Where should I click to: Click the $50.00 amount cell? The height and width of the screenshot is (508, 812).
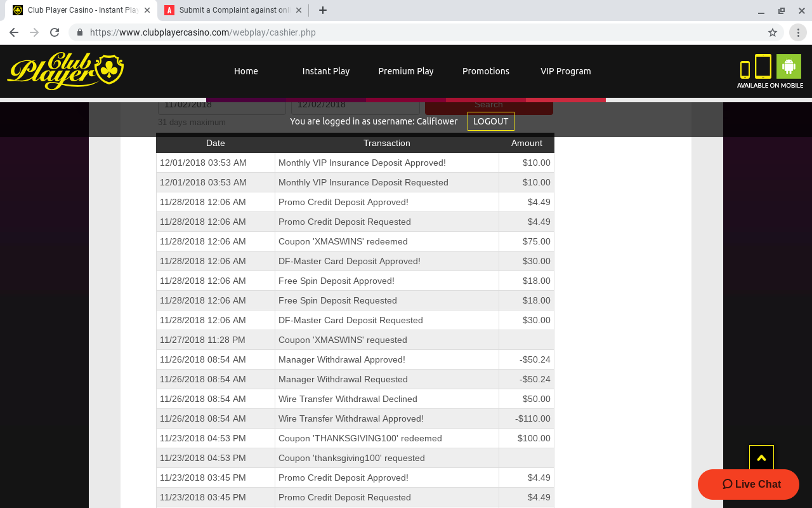(x=527, y=399)
